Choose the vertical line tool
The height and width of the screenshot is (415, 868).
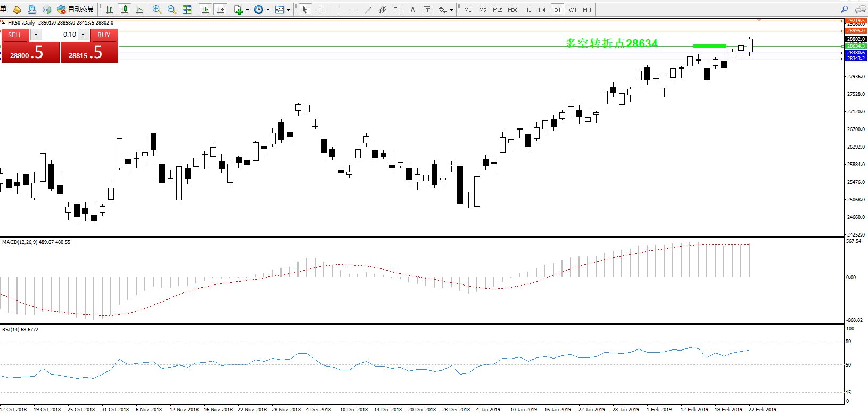pos(338,10)
